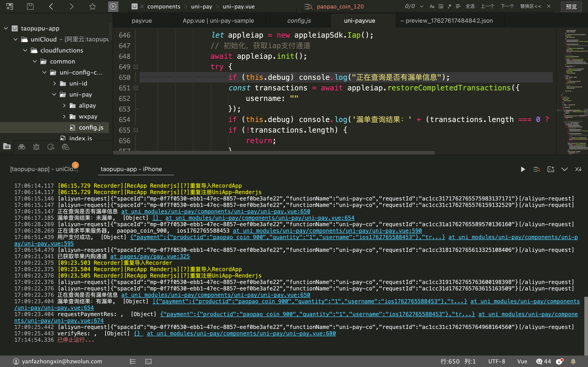
Task: Open the terminal icon in status bar
Action: coord(148,361)
